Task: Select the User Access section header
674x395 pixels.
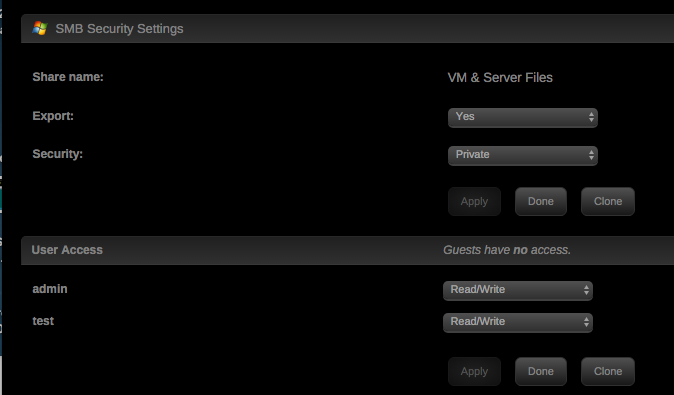Action: [x=67, y=250]
